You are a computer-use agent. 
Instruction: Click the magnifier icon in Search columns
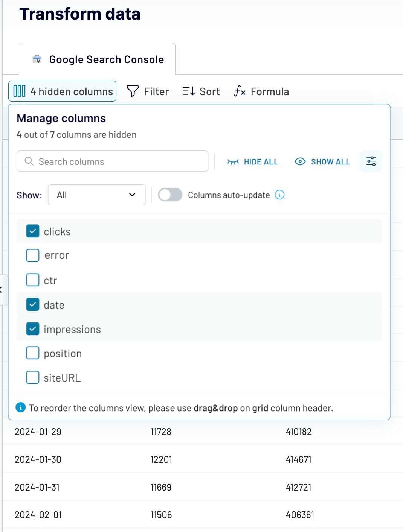(29, 161)
